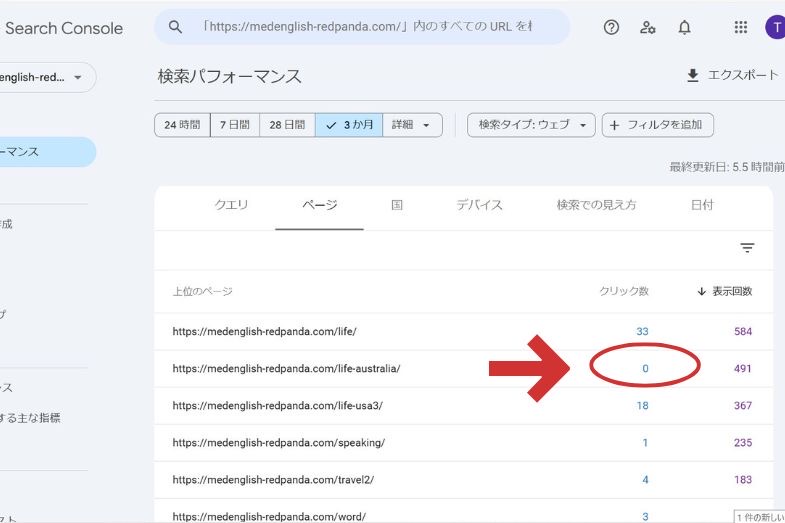Viewport: 785px width, 523px height.
Task: Switch to 検索での見え方 tab
Action: 596,205
